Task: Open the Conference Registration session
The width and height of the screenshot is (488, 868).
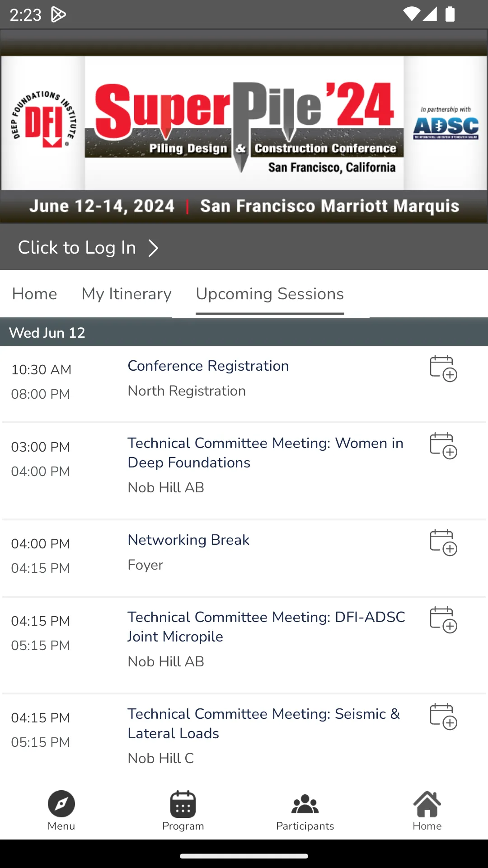Action: pyautogui.click(x=208, y=366)
